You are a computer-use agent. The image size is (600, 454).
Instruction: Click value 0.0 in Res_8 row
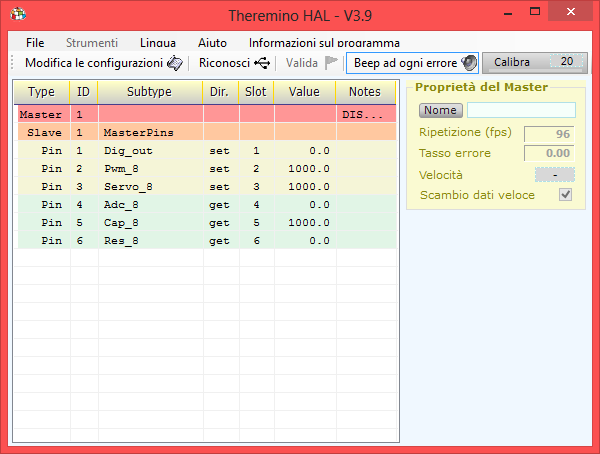(320, 240)
